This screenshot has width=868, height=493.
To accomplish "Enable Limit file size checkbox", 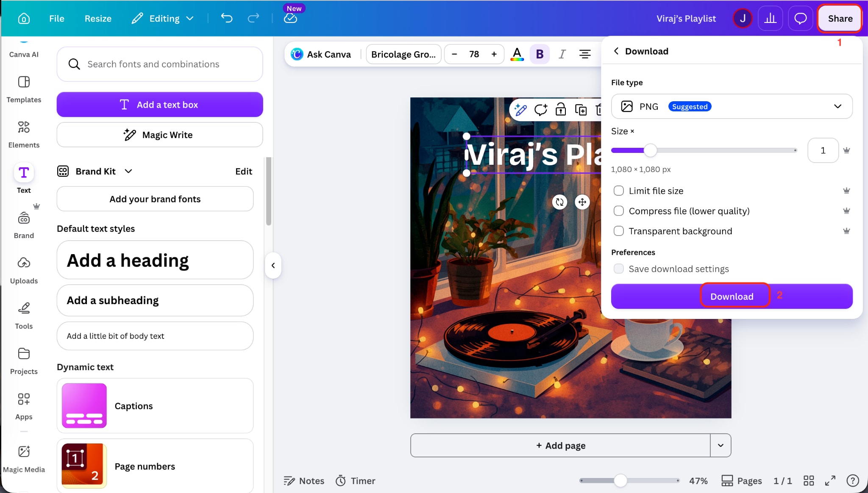I will (619, 191).
